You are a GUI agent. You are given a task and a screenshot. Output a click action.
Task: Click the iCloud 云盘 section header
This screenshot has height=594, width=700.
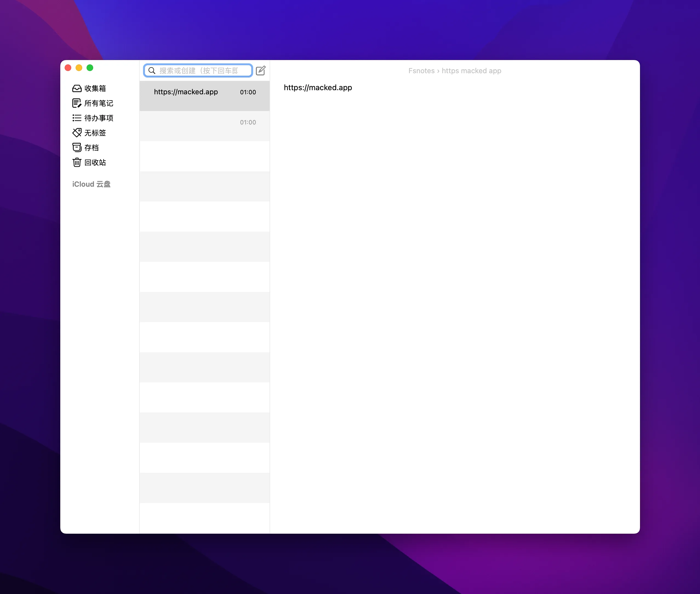point(91,184)
